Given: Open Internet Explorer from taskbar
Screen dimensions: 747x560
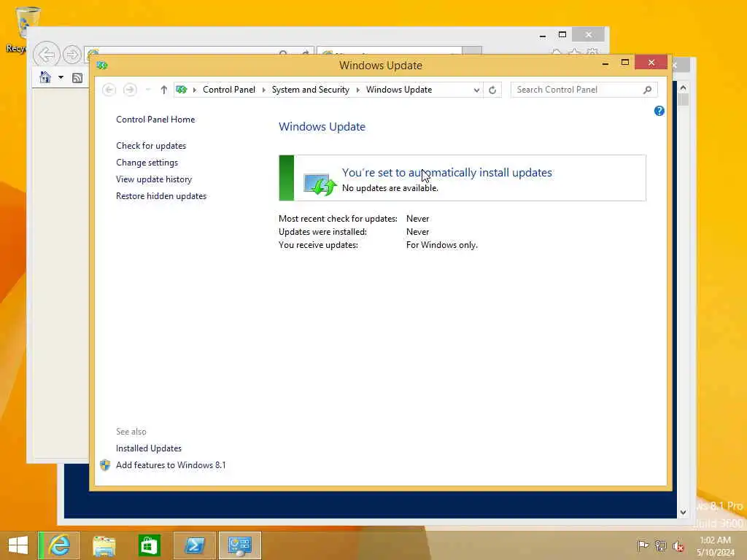Looking at the screenshot, I should (x=60, y=545).
